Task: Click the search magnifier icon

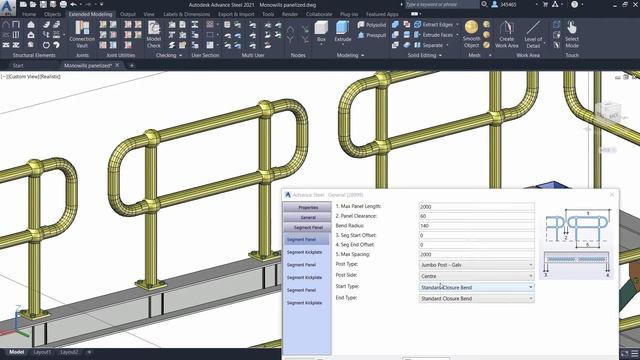Action: pos(484,4)
